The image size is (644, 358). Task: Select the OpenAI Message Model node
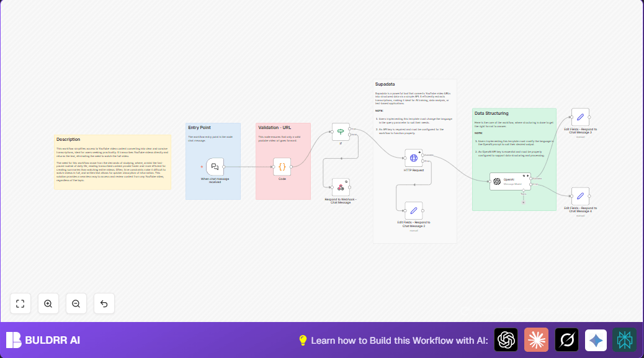click(510, 181)
